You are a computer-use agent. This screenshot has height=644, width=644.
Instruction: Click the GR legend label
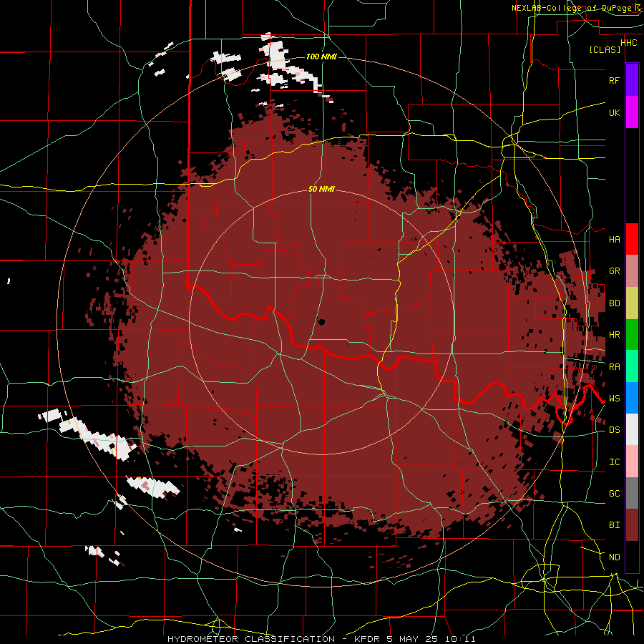614,271
